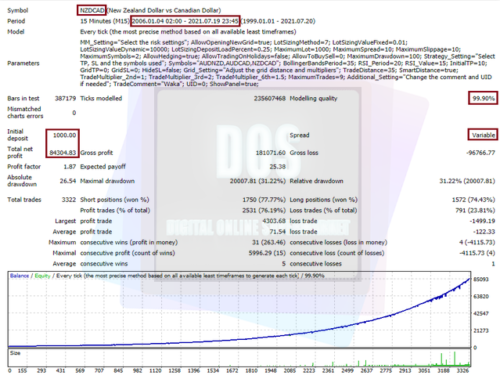This screenshot has width=500, height=379.
Task: Click the 3326 trade number on x-axis
Action: [463, 370]
